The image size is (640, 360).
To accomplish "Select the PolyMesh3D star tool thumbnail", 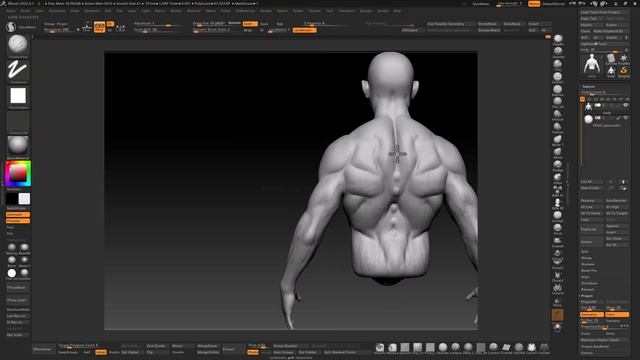I will tap(624, 58).
